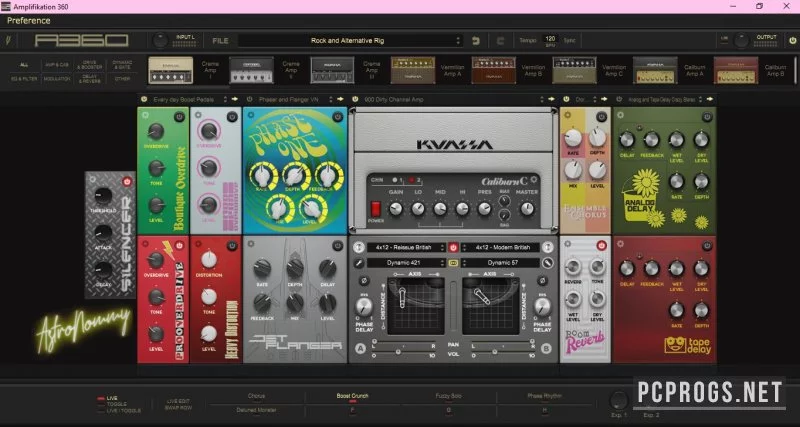Select cabinet A round button
This screenshot has height=427, width=800.
click(x=361, y=348)
